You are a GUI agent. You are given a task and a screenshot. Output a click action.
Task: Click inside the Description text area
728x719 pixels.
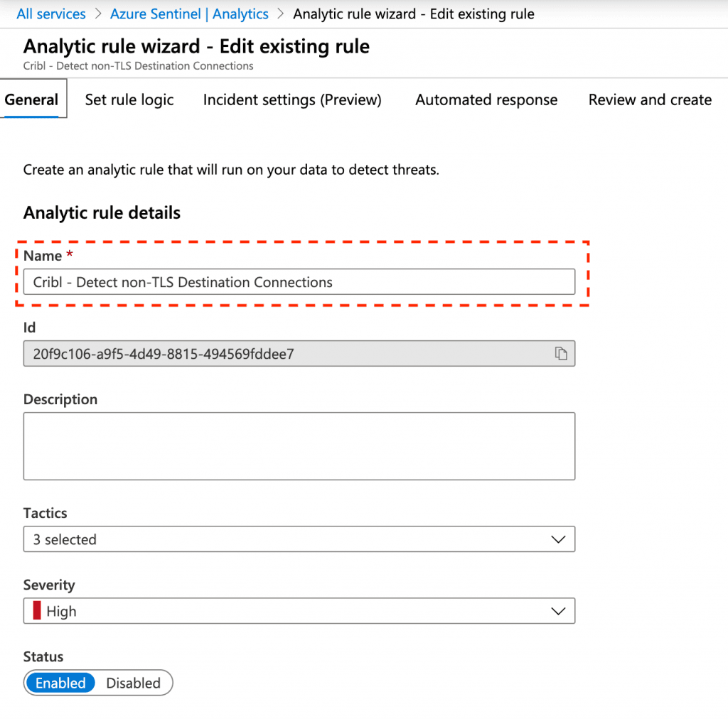(299, 446)
